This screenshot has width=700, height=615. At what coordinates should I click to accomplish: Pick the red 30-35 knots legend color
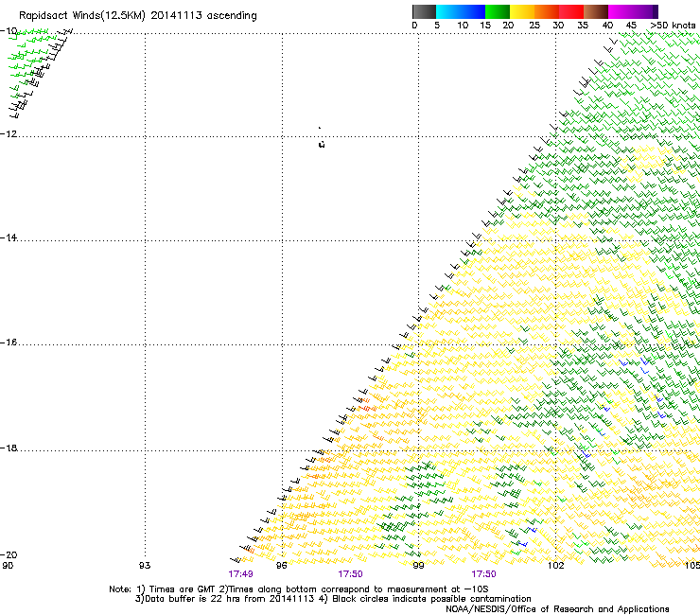571,11
